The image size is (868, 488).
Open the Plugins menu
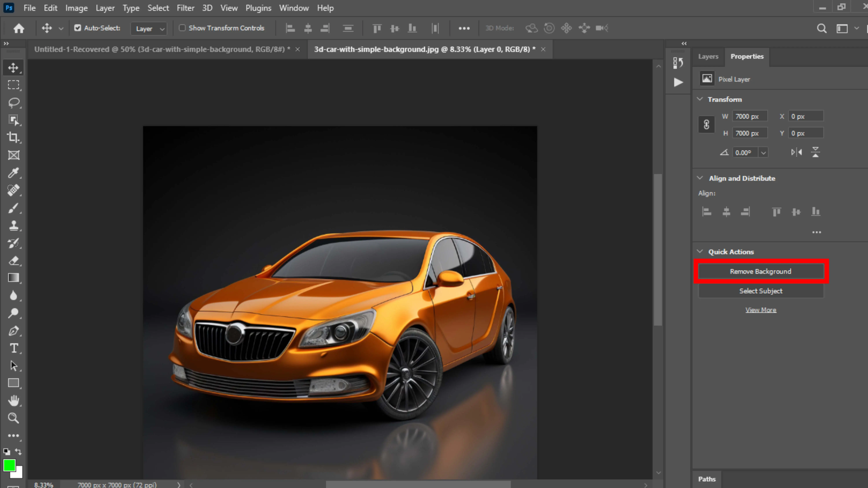click(x=258, y=8)
